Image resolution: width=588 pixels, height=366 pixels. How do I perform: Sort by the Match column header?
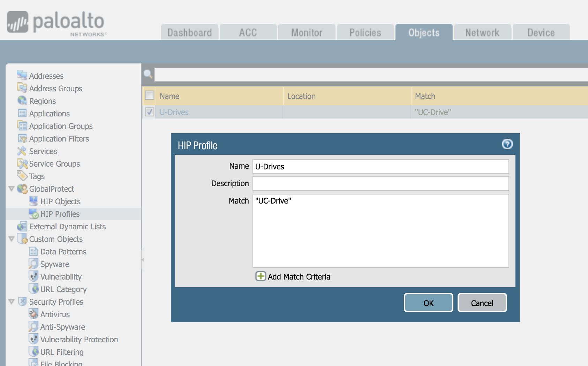pos(499,96)
